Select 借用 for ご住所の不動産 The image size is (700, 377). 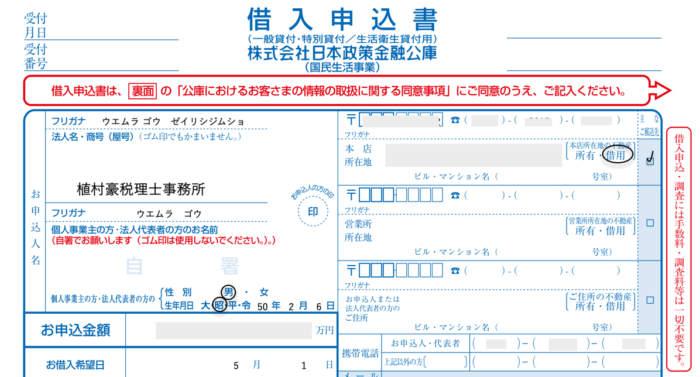616,306
